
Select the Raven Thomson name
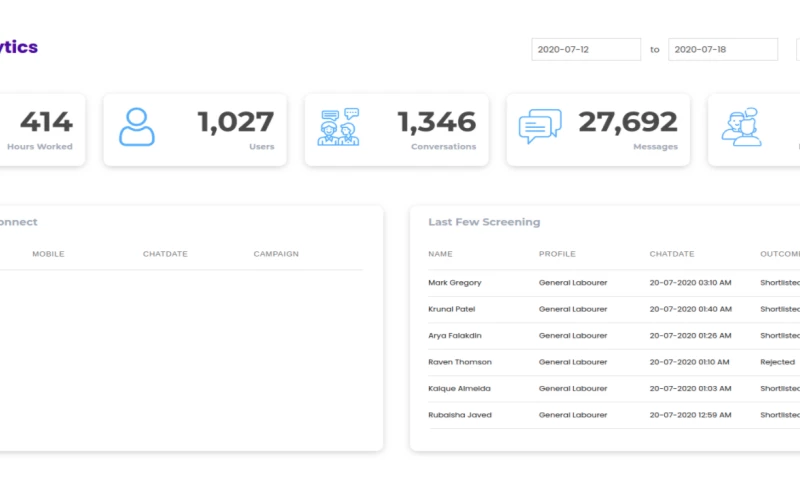click(460, 362)
